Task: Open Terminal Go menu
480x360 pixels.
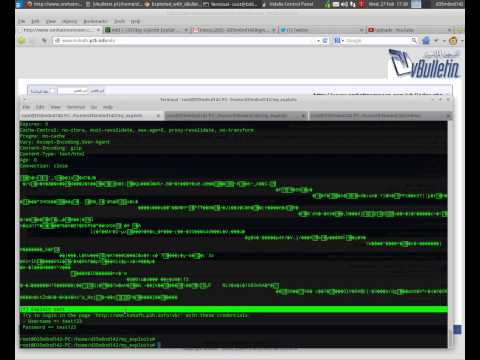Action: (94, 107)
